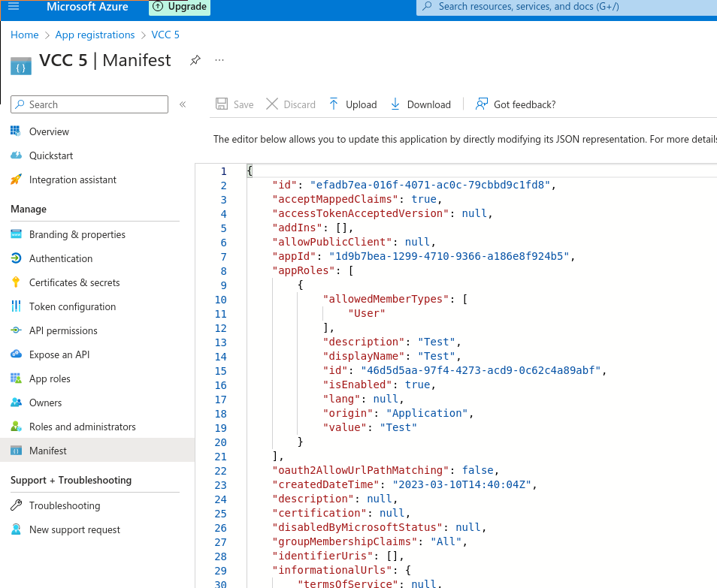The height and width of the screenshot is (588, 717).
Task: Go to Home in breadcrumb
Action: [x=25, y=35]
